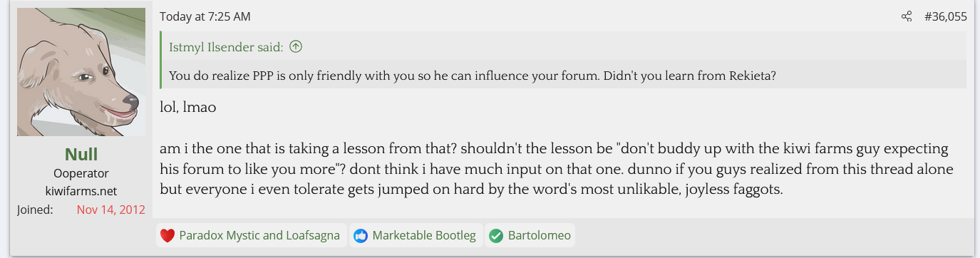Open the Null username profile link
Viewport: 980px width, 258px height.
tap(81, 154)
